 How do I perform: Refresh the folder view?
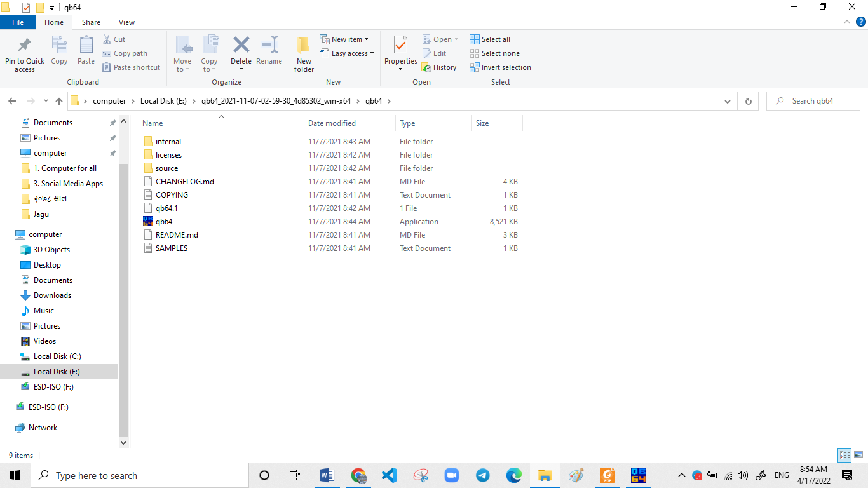pos(748,101)
